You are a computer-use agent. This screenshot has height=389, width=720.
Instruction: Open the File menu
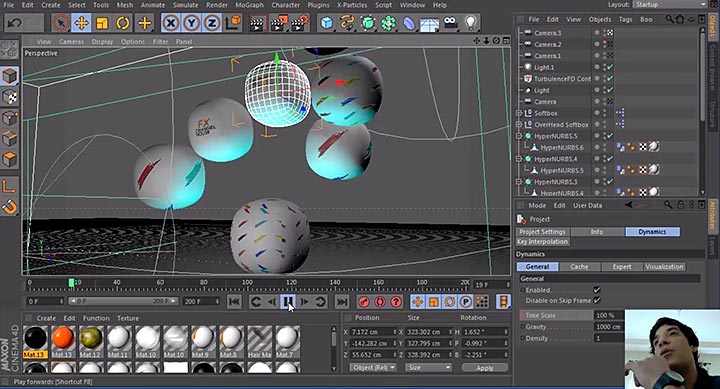click(8, 5)
